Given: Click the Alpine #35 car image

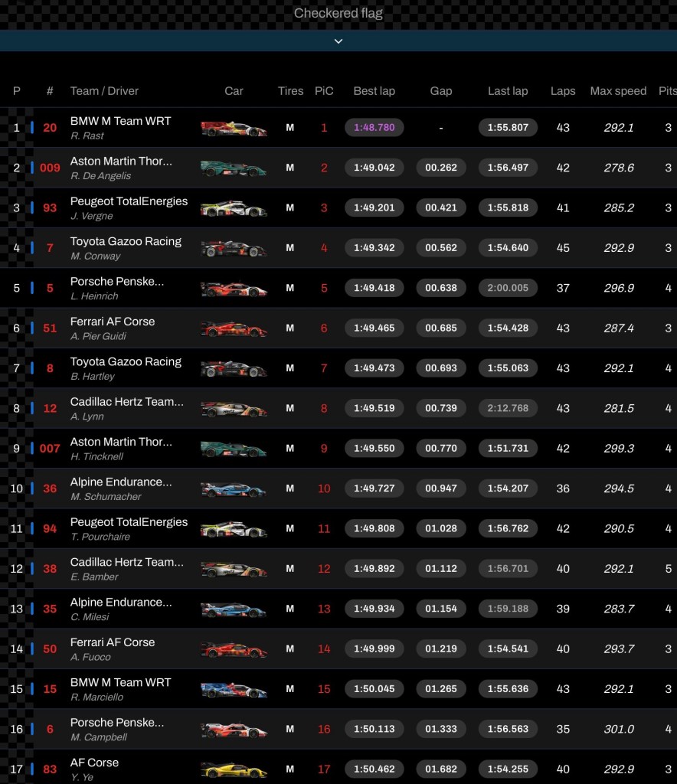Looking at the screenshot, I should pyautogui.click(x=234, y=609).
